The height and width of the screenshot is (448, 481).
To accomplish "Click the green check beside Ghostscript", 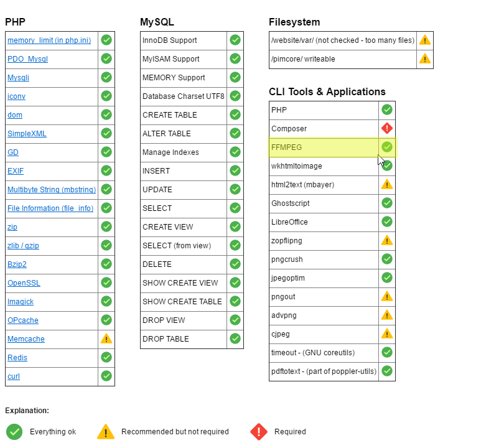I will pos(387,203).
